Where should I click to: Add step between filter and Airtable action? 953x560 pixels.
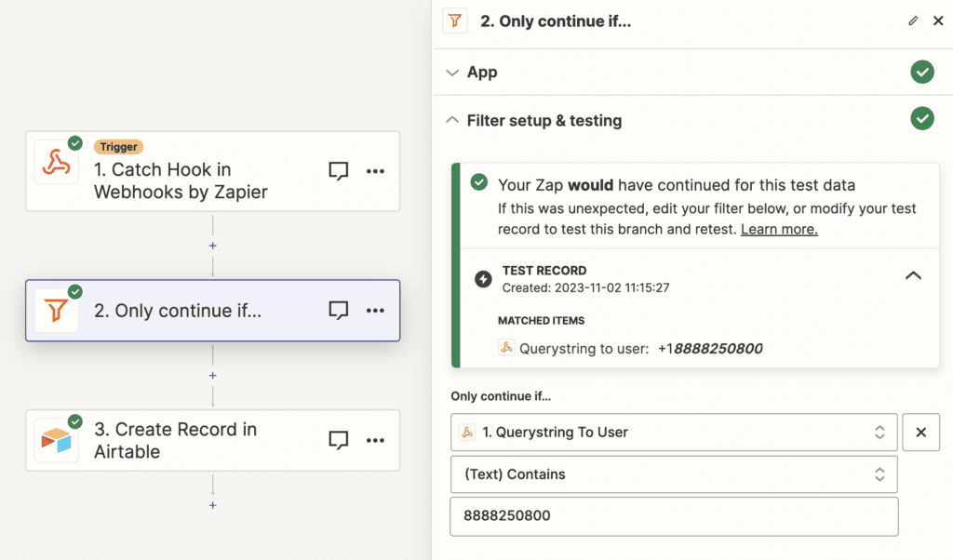click(213, 376)
